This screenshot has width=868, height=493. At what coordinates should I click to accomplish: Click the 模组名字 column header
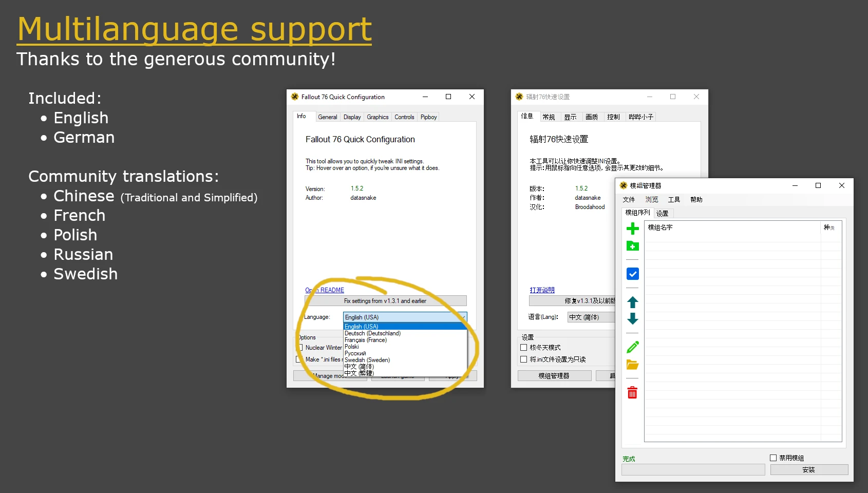coord(732,227)
